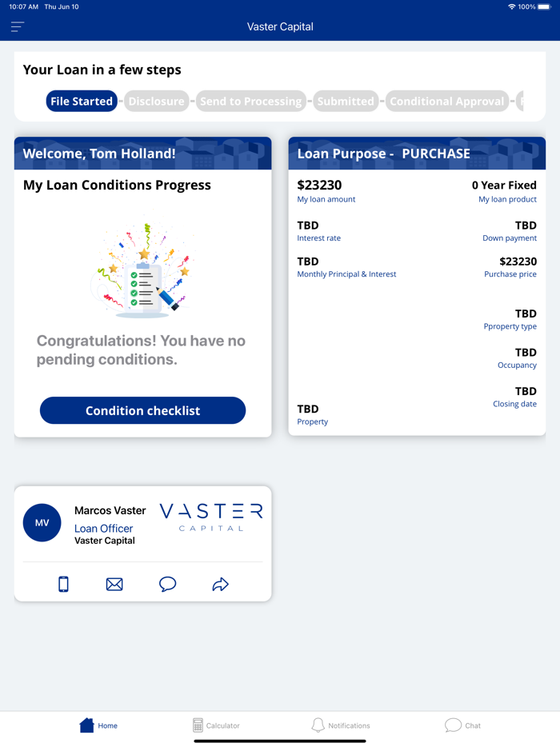Screen dimensions: 560x747
Task: Tap the MV avatar circle
Action: 42,523
